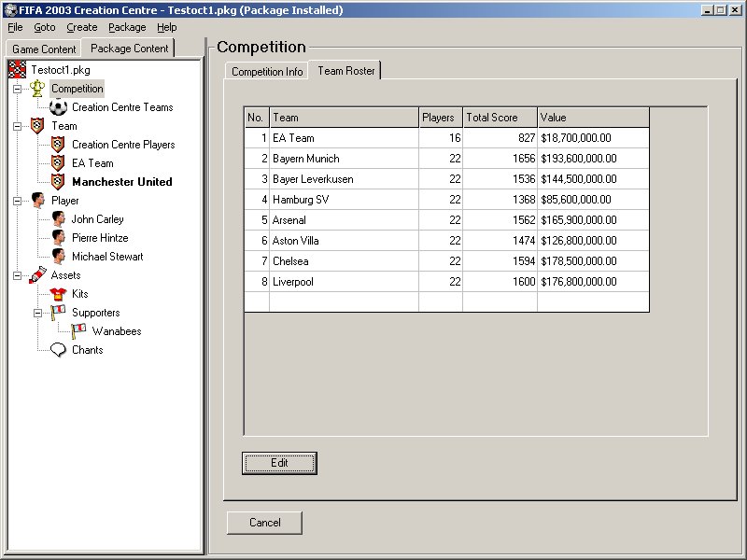The height and width of the screenshot is (560, 747).
Task: Close the Creation Centre window
Action: tap(736, 10)
